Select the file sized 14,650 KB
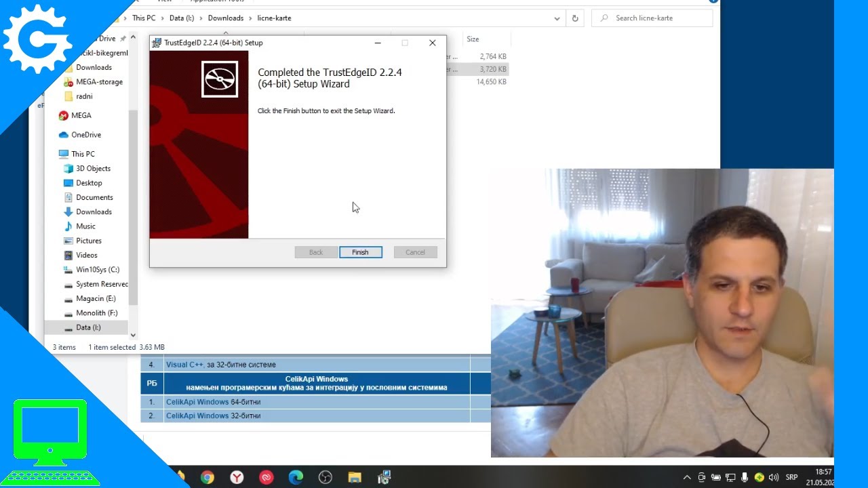 (x=491, y=82)
